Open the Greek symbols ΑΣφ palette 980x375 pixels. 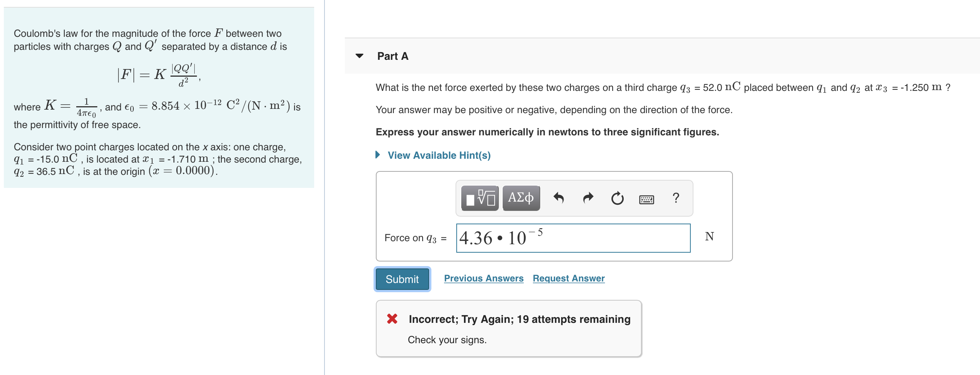520,198
